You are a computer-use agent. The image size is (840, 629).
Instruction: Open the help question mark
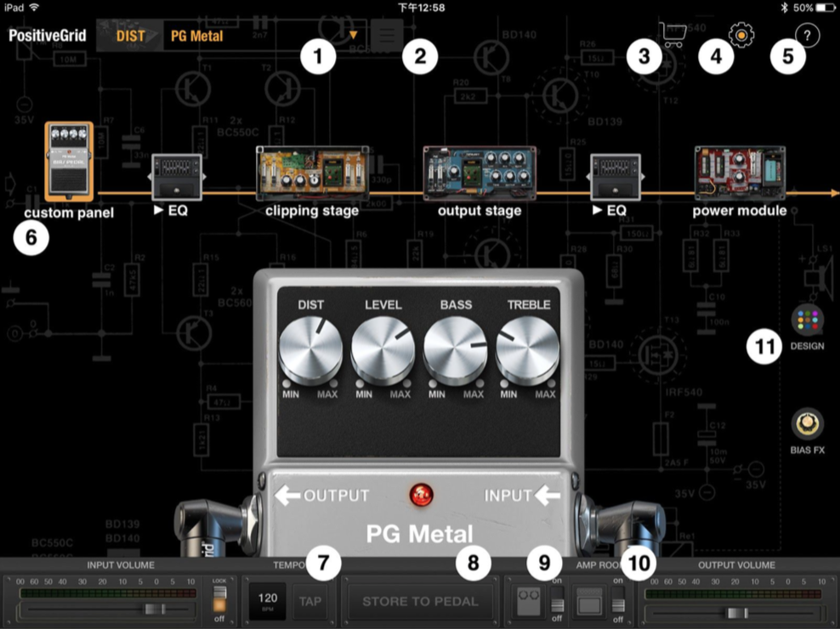pyautogui.click(x=808, y=36)
